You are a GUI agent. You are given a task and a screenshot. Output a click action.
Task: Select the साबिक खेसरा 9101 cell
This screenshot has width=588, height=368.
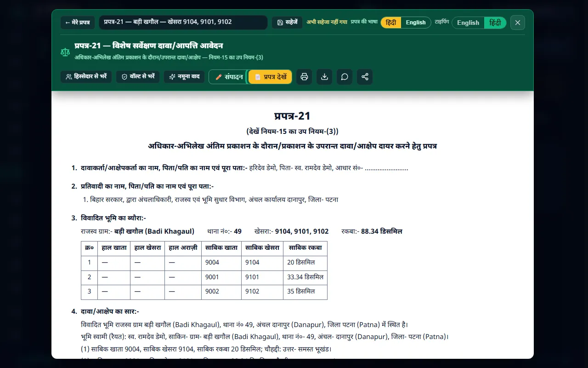[x=262, y=277]
